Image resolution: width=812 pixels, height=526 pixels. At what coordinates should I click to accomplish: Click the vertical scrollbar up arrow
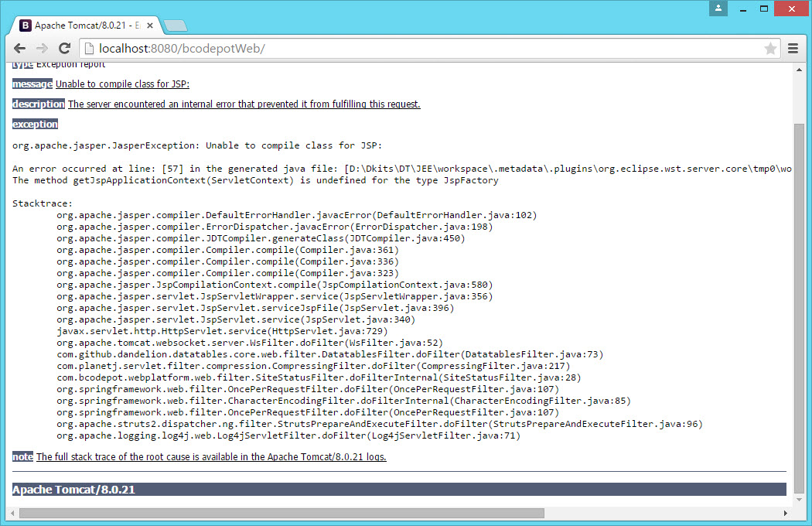click(x=799, y=70)
